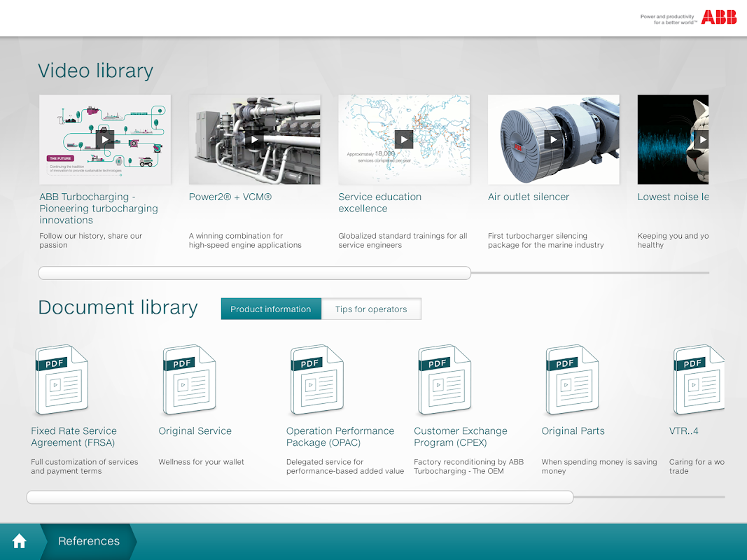Open the Customer Exchange Program (CPEX) title
This screenshot has width=747, height=560.
click(x=460, y=437)
